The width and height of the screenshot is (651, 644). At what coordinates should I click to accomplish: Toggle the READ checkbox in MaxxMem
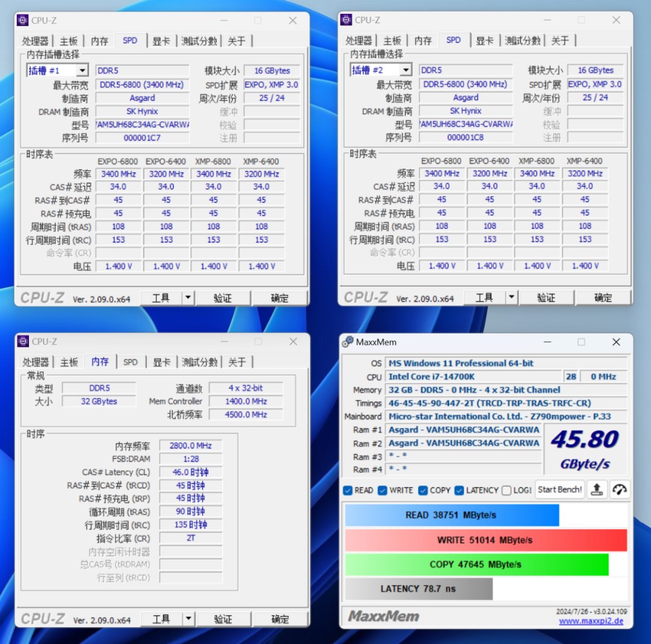coord(348,490)
